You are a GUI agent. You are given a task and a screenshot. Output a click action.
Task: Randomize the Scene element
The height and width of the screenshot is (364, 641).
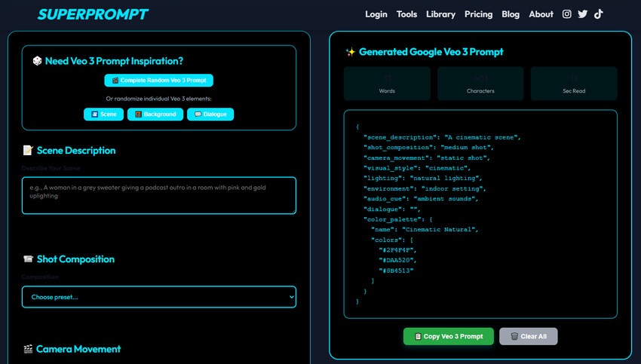tap(103, 115)
